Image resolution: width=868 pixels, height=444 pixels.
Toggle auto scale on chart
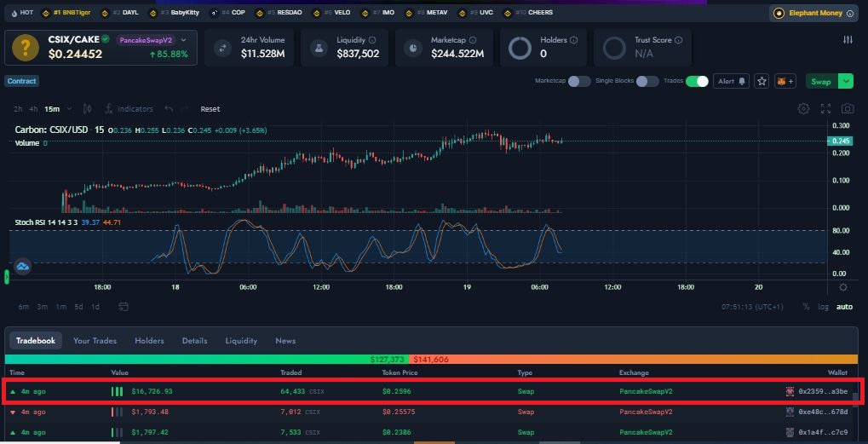[x=844, y=306]
